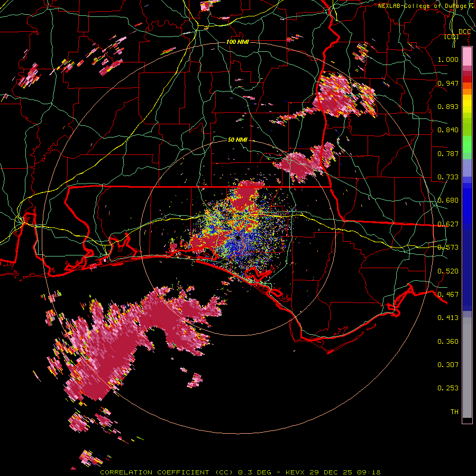The width and height of the screenshot is (476, 476).
Task: Select the 0.733 scale value
Action: coord(448,177)
